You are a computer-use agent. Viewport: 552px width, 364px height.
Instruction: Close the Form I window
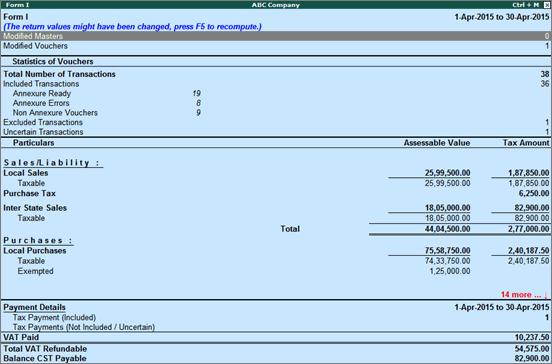point(546,5)
